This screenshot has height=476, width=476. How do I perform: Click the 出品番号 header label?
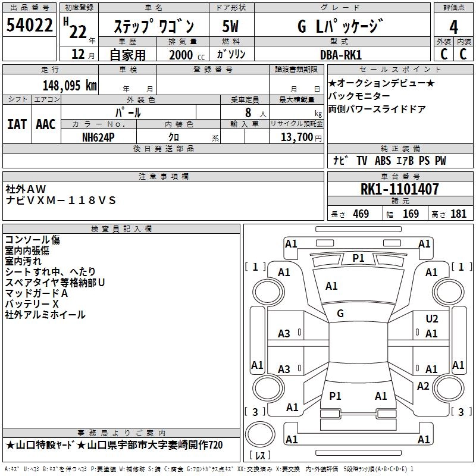tap(29, 8)
